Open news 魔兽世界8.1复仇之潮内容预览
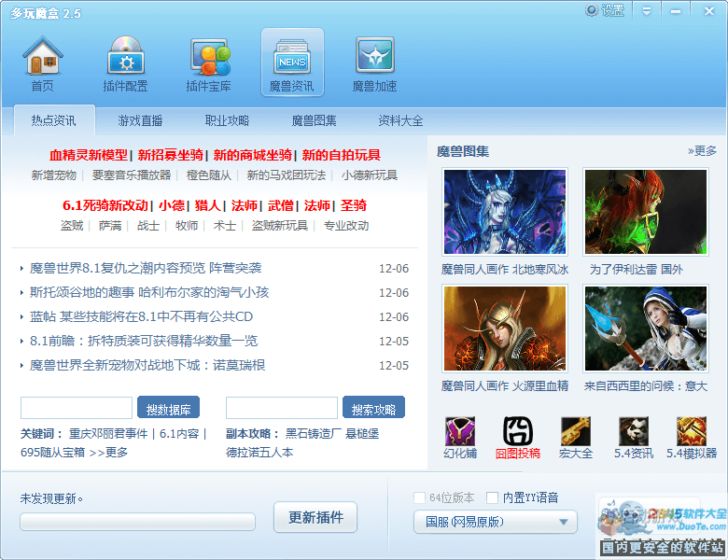728x560 pixels. 146,268
